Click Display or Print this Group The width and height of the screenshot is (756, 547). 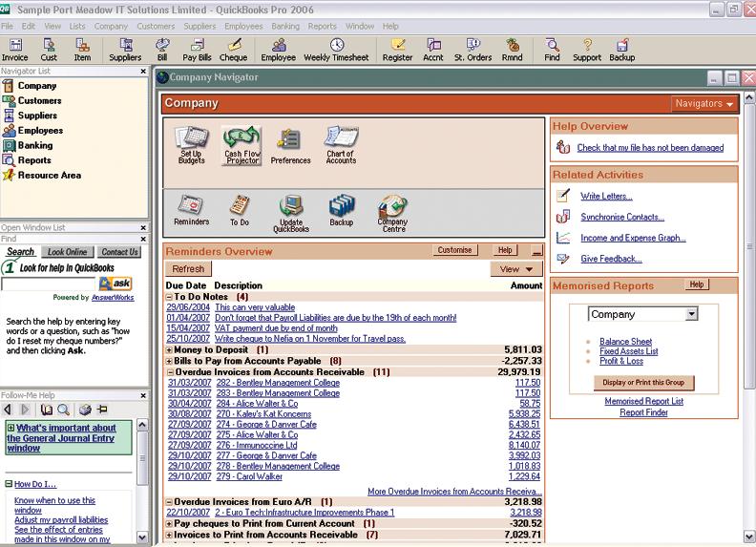(x=643, y=383)
